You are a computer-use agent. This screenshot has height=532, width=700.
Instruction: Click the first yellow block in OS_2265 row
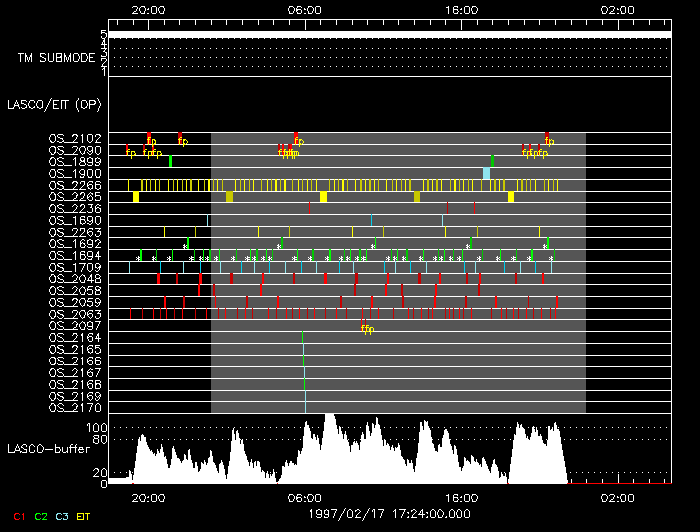(x=136, y=197)
